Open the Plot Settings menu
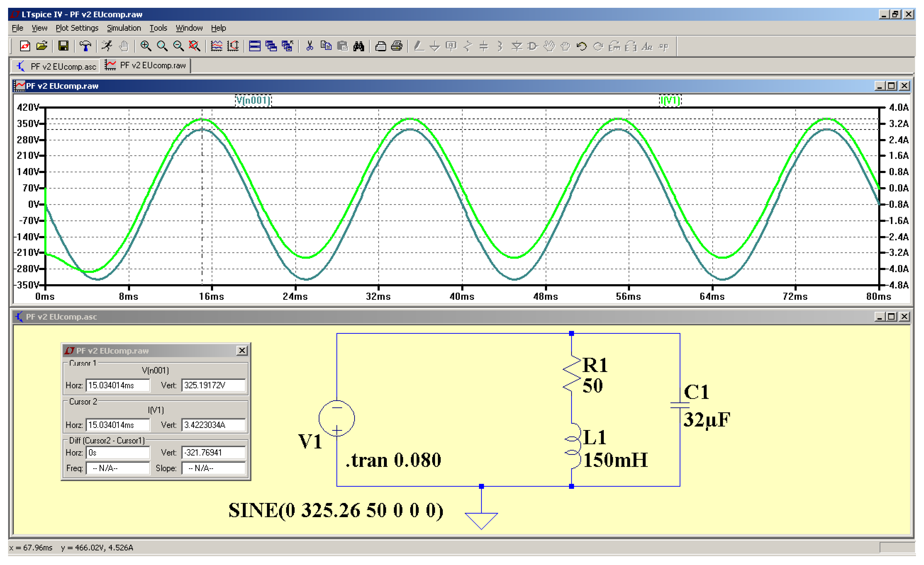The height and width of the screenshot is (565, 924). pos(77,28)
